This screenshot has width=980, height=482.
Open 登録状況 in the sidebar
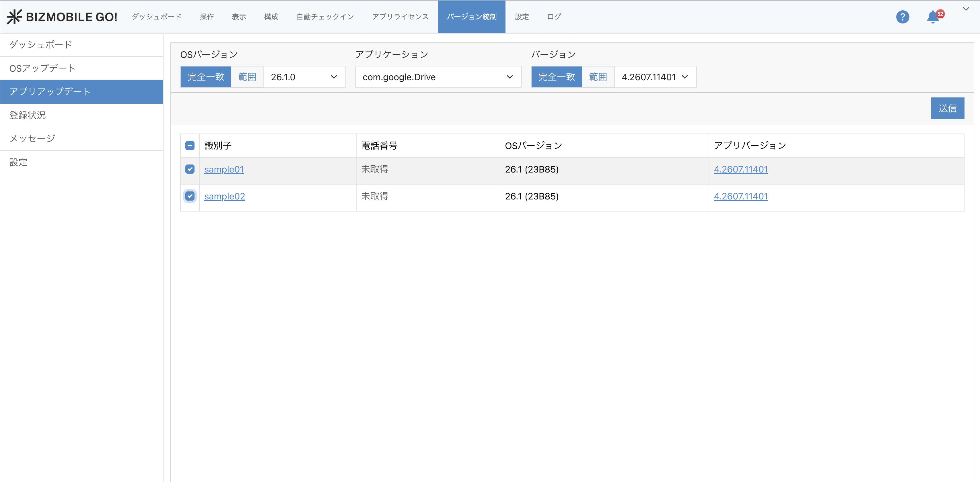(x=27, y=115)
